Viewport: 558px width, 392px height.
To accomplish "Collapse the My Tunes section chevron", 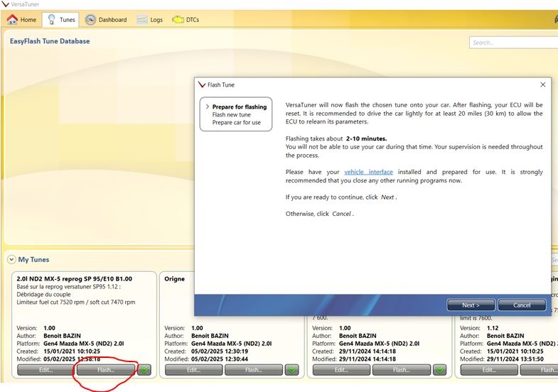I will pos(11,259).
